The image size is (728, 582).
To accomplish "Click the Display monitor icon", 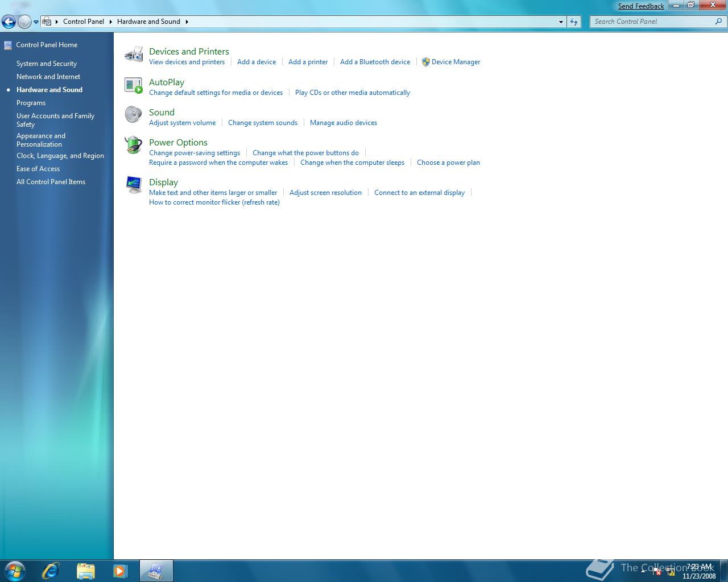I will [134, 185].
